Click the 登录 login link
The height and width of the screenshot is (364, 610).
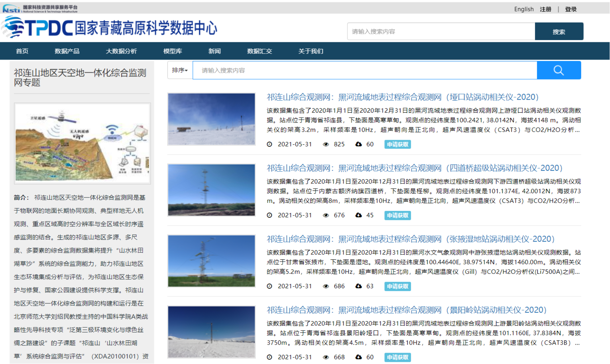(x=571, y=9)
